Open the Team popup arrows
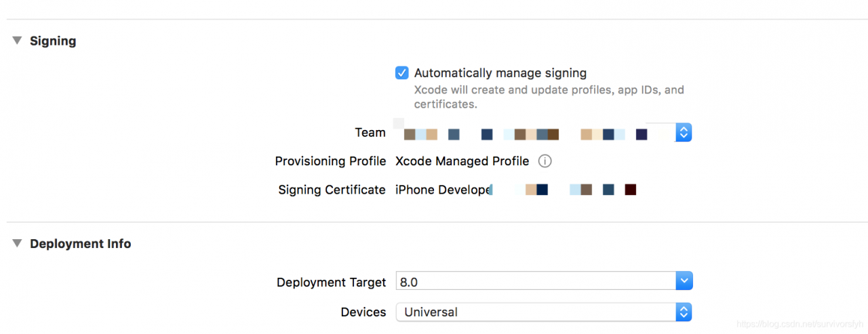The height and width of the screenshot is (334, 868). coord(684,132)
